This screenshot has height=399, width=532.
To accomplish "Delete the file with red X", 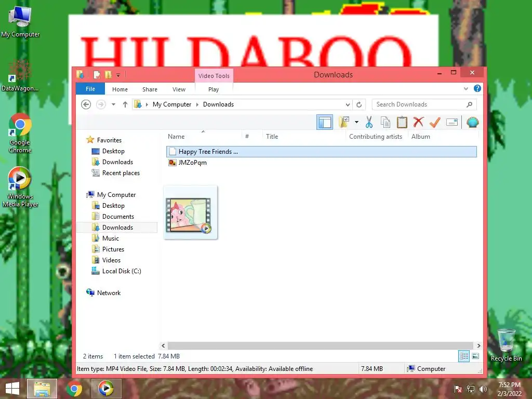I will pos(418,122).
